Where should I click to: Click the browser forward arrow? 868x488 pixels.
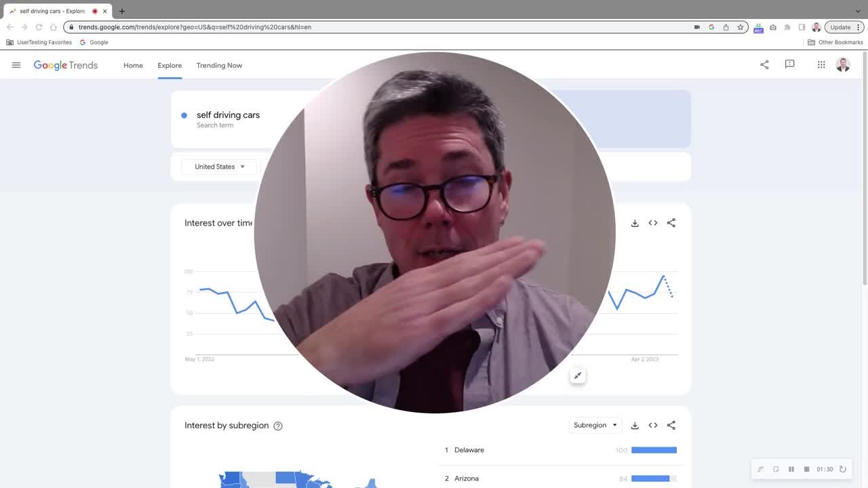coord(24,27)
